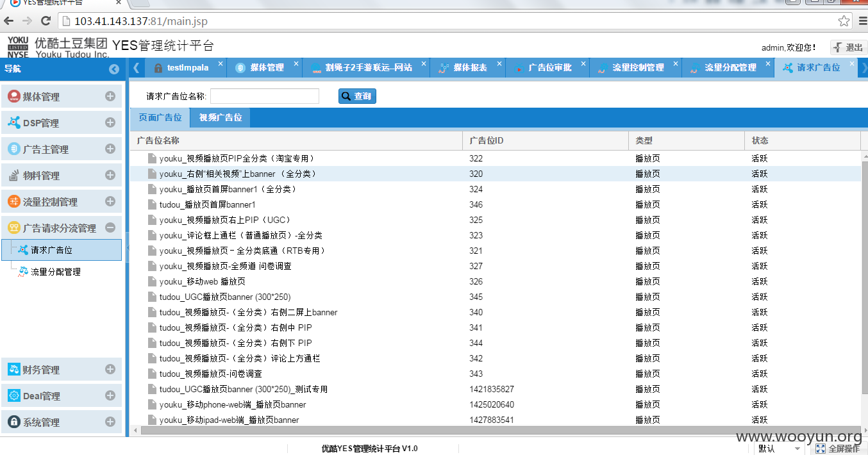Close the 媒体管理 tab
This screenshot has width=868, height=455.
click(x=296, y=63)
